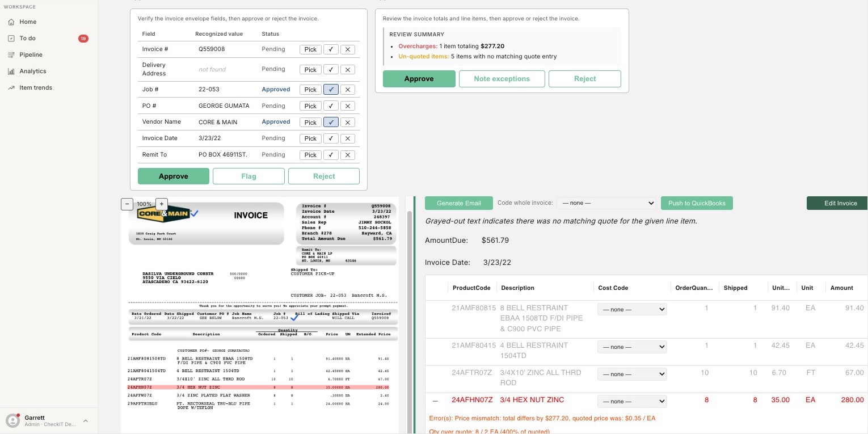Click Pick for Job # field

tap(310, 90)
